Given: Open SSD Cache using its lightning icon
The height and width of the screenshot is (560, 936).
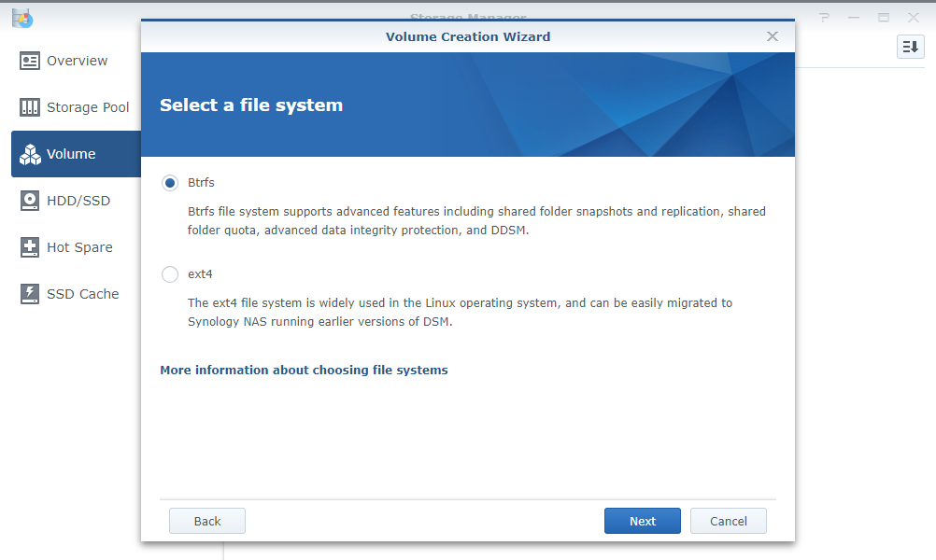Looking at the screenshot, I should (30, 294).
